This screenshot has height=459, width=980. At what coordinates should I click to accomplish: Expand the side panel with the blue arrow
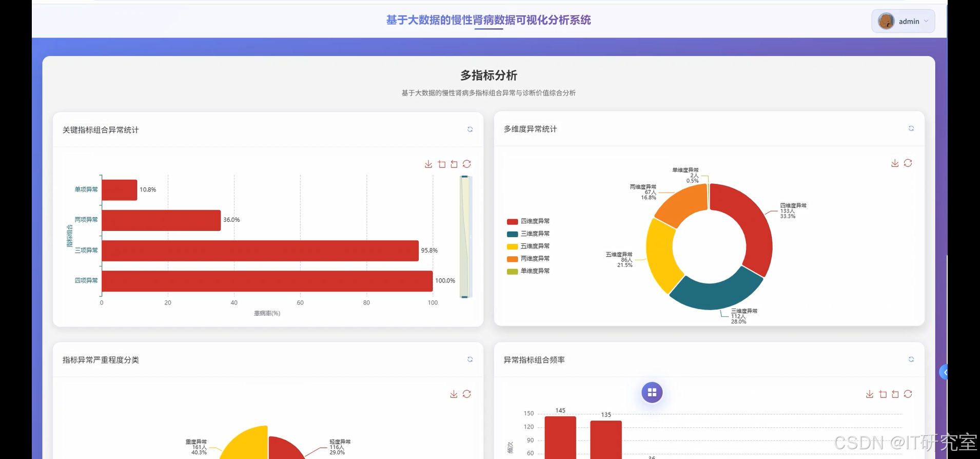pyautogui.click(x=944, y=372)
